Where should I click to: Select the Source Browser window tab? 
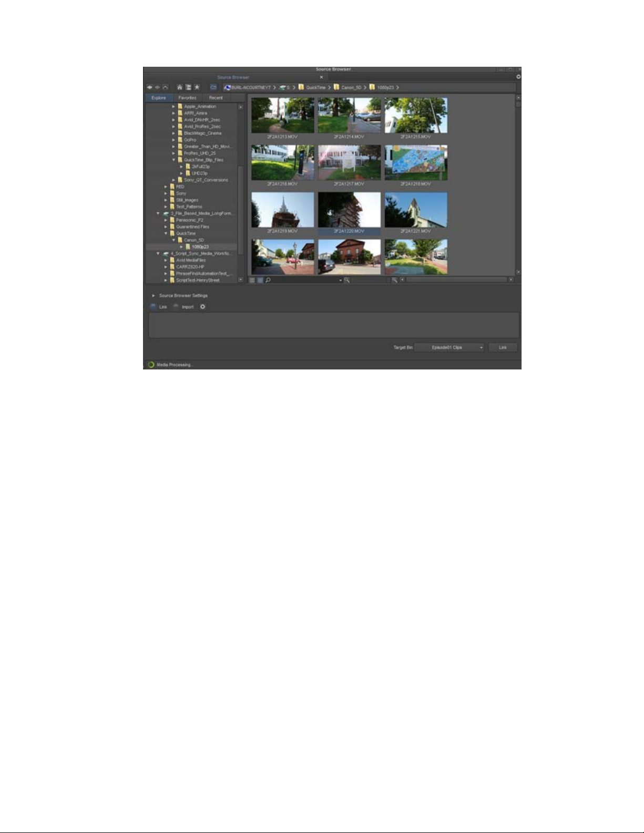[x=233, y=77]
